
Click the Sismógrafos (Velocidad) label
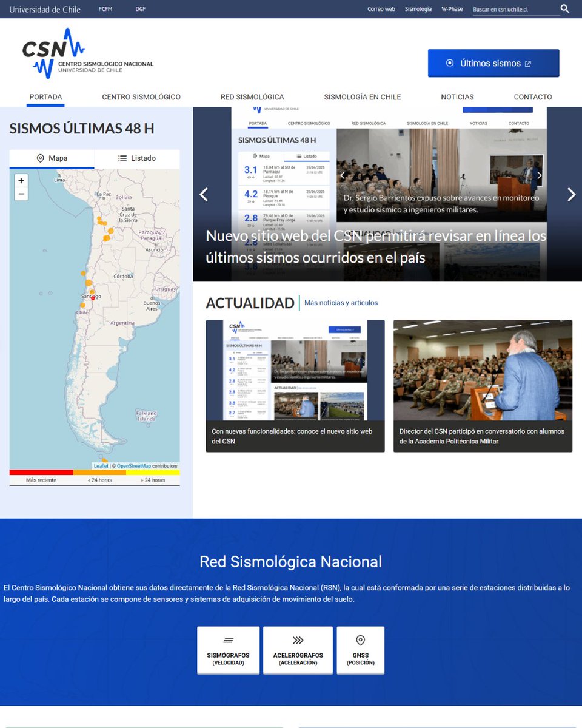(x=228, y=659)
